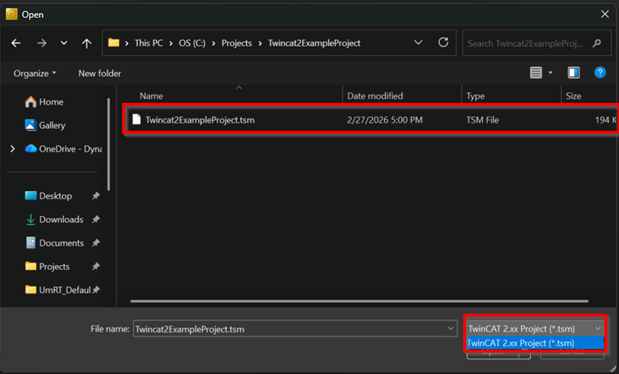Click the search magnifier icon
The image size is (619, 374).
point(597,43)
